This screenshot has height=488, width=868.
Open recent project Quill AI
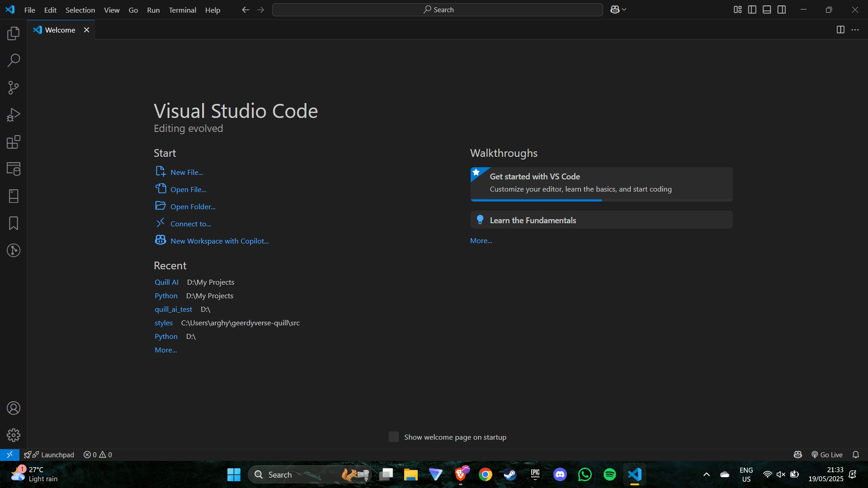[166, 282]
